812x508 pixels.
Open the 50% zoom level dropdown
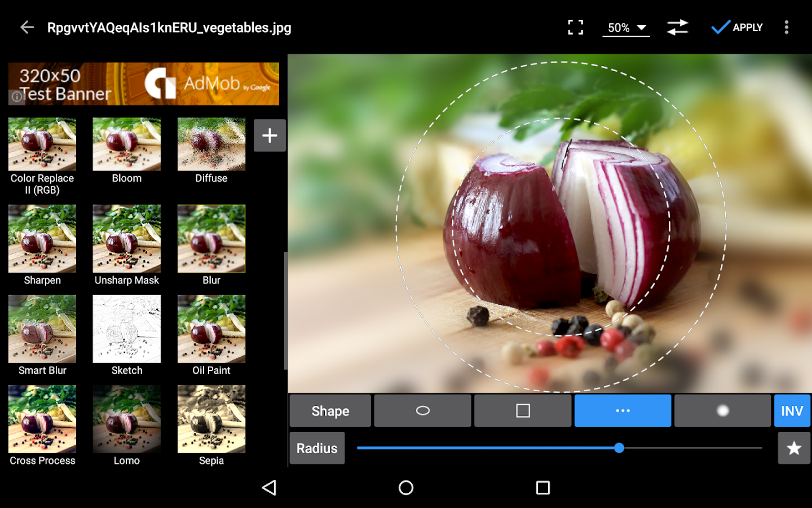point(626,27)
